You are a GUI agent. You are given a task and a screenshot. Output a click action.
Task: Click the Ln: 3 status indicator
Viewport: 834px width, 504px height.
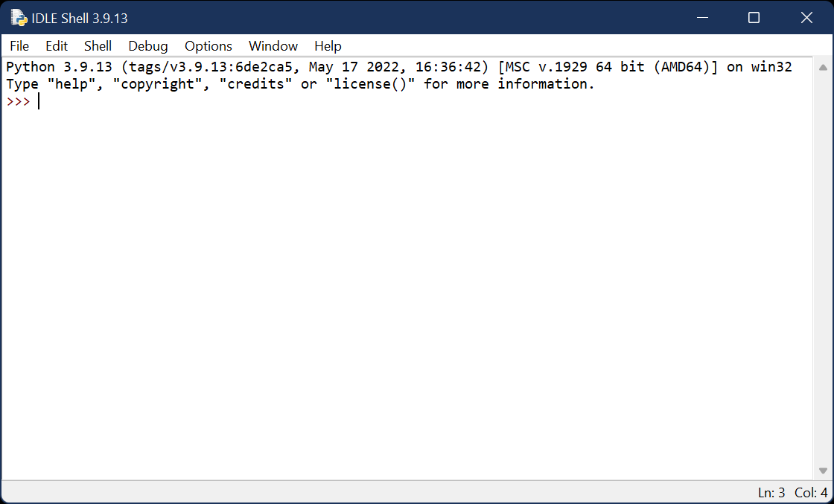click(771, 493)
